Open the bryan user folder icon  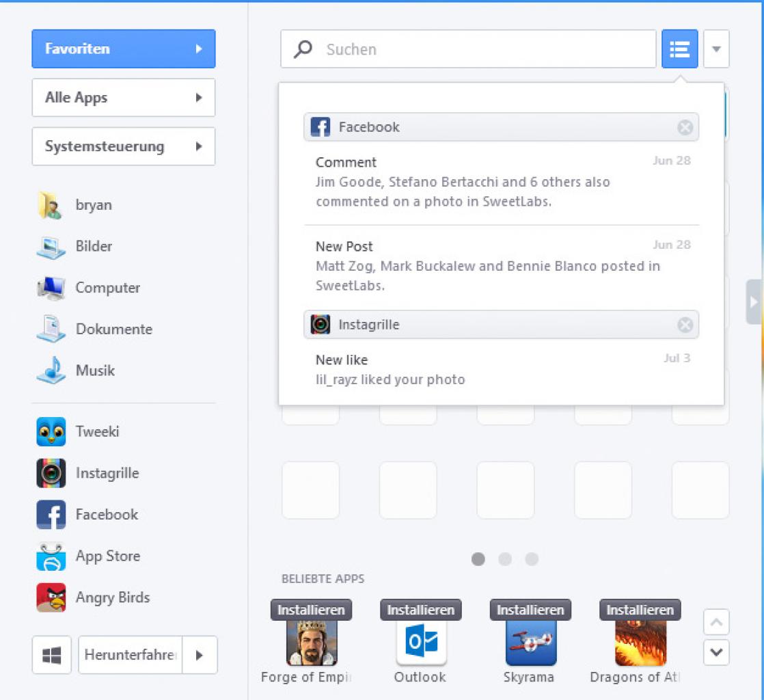[51, 205]
